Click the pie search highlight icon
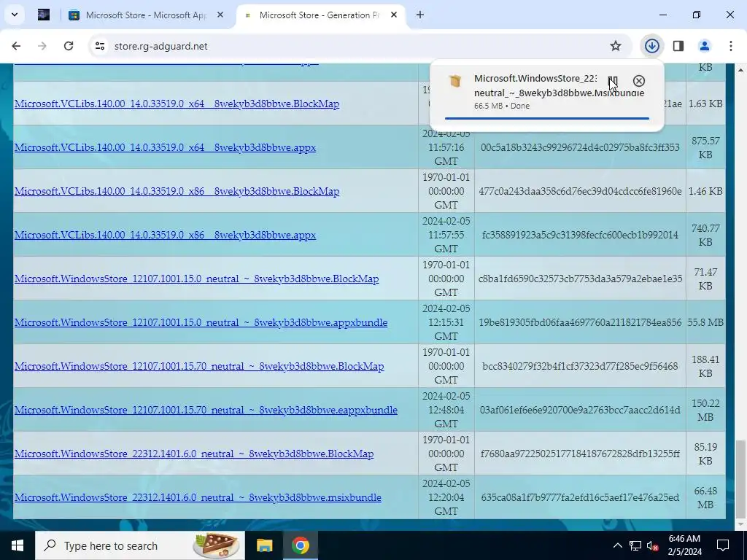 click(216, 545)
